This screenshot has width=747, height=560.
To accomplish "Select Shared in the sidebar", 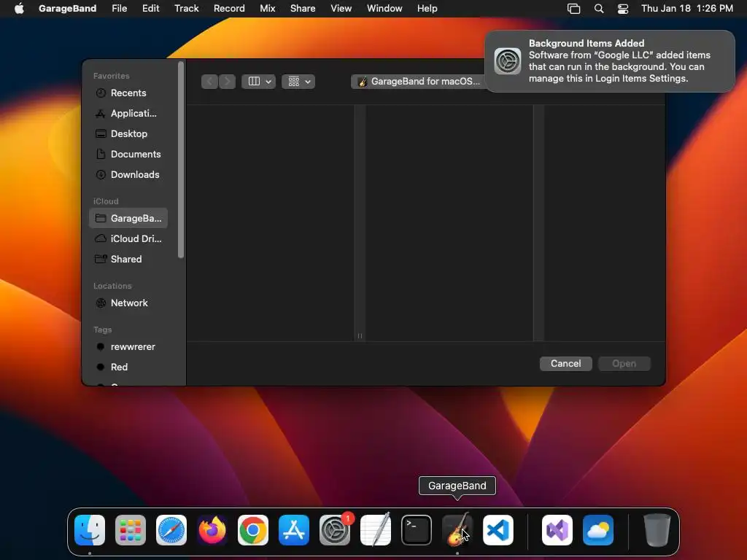I will [x=128, y=259].
